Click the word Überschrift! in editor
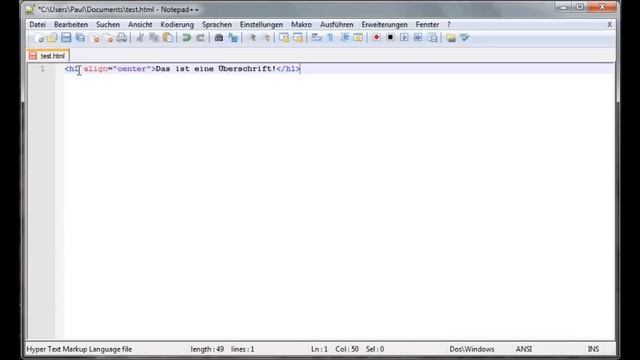 coord(247,69)
